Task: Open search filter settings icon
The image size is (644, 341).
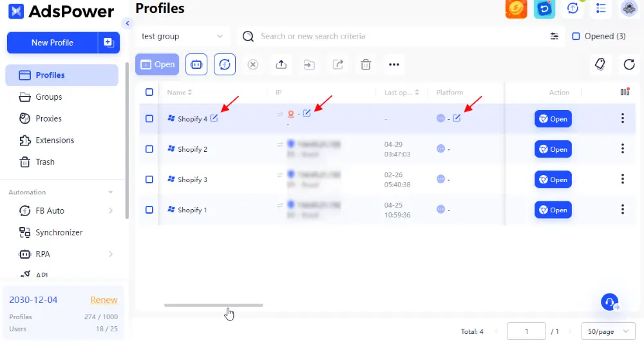Action: 554,36
